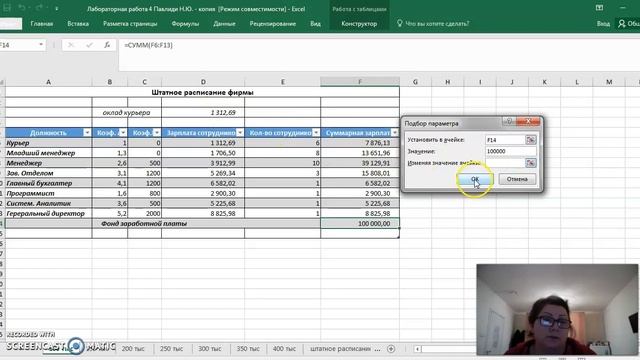Click the Главный бухгалтер cell
640x360 pixels.
48,183
